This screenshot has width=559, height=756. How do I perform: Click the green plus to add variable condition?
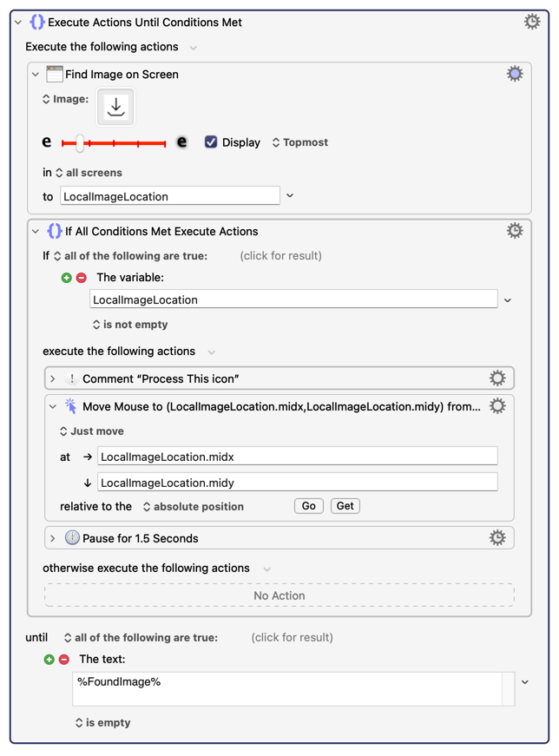(67, 278)
